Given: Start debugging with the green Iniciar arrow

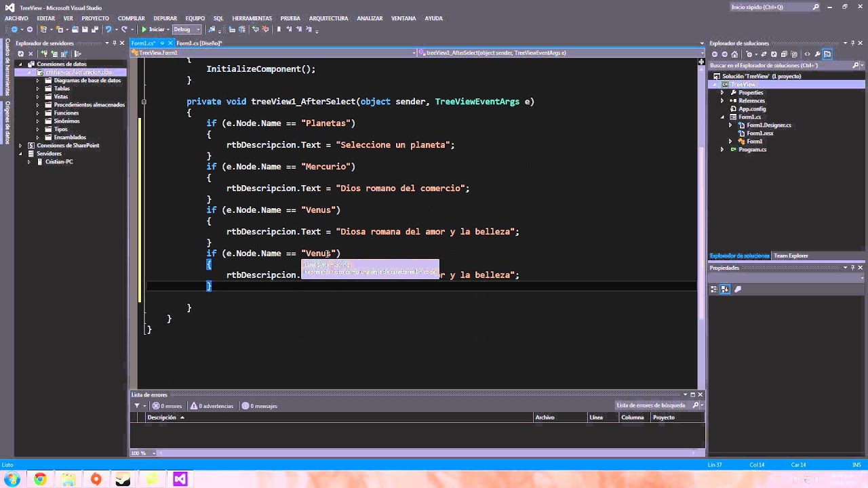Looking at the screenshot, I should [154, 30].
